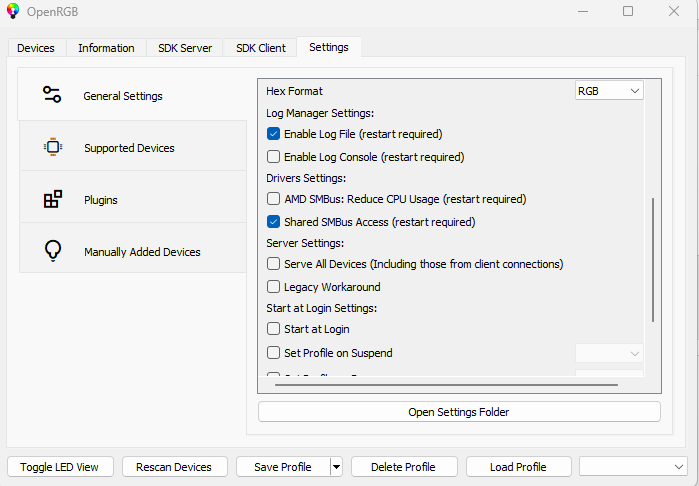The height and width of the screenshot is (486, 699).
Task: Click the horizontal scrollbar under settings list
Action: click(446, 385)
